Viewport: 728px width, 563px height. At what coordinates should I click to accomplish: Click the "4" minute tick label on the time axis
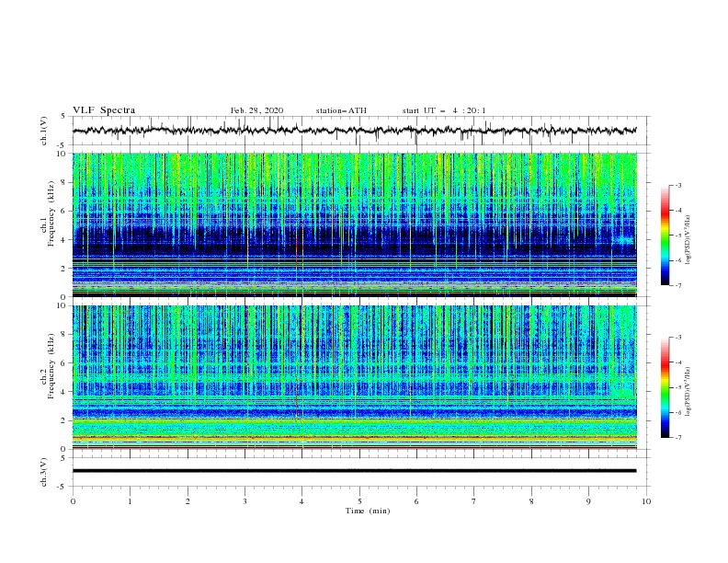pyautogui.click(x=302, y=501)
